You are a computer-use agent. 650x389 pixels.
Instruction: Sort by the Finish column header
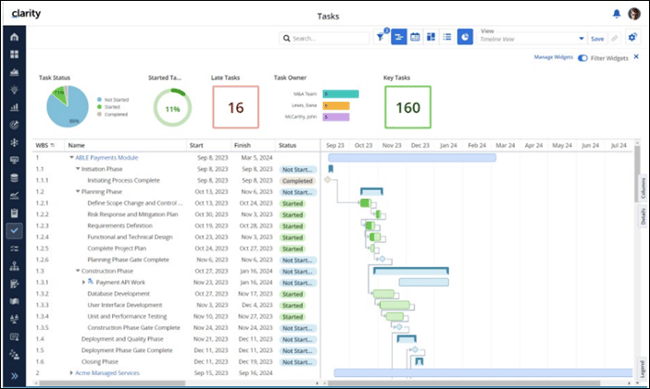[x=243, y=145]
